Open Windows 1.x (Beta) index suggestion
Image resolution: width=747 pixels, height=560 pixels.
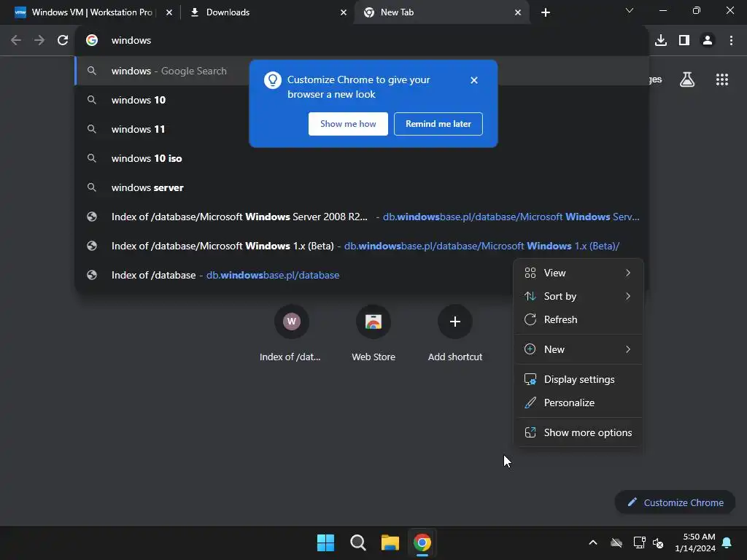click(x=362, y=246)
